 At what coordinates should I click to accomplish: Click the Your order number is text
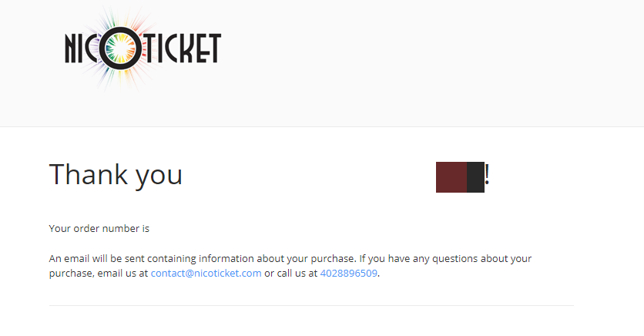pyautogui.click(x=99, y=228)
